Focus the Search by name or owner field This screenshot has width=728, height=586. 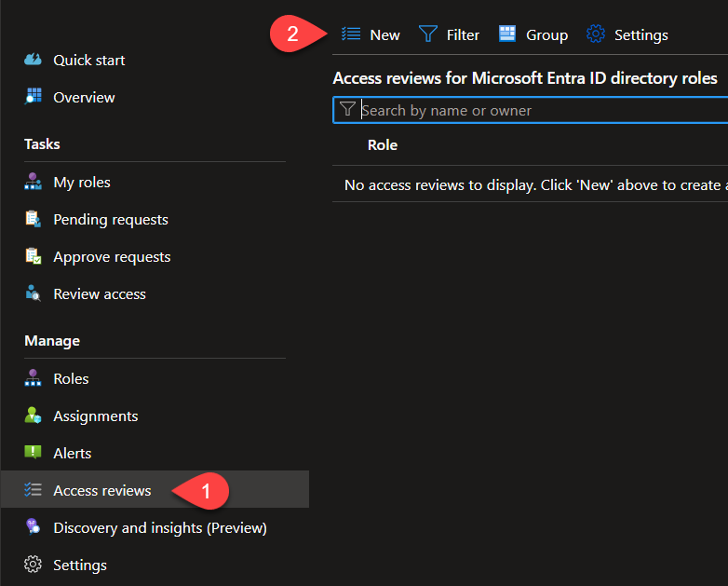(x=531, y=110)
